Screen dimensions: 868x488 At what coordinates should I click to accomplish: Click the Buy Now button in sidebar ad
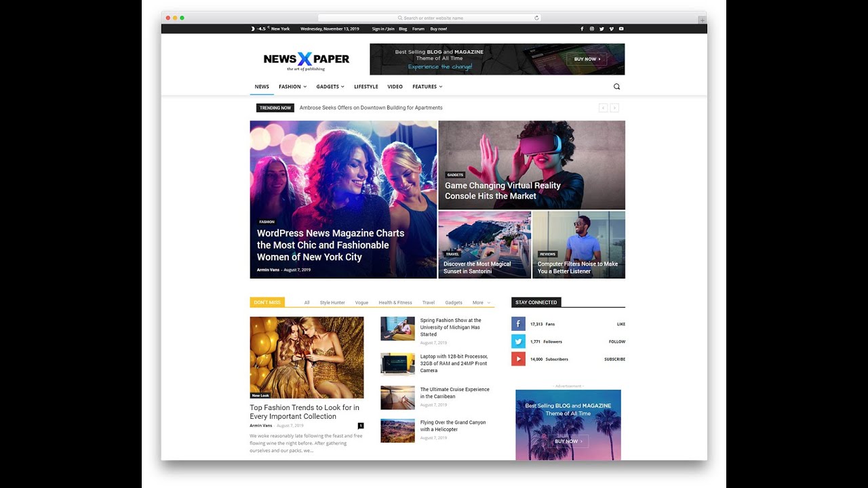tap(568, 441)
